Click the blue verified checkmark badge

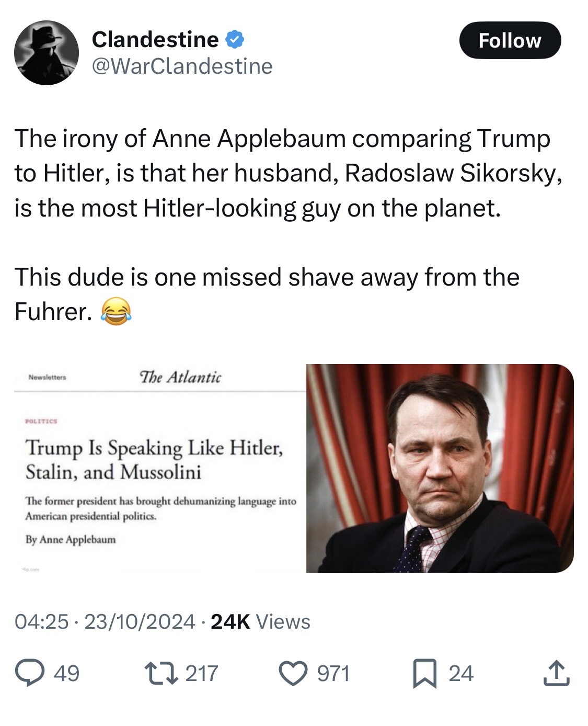pyautogui.click(x=235, y=39)
